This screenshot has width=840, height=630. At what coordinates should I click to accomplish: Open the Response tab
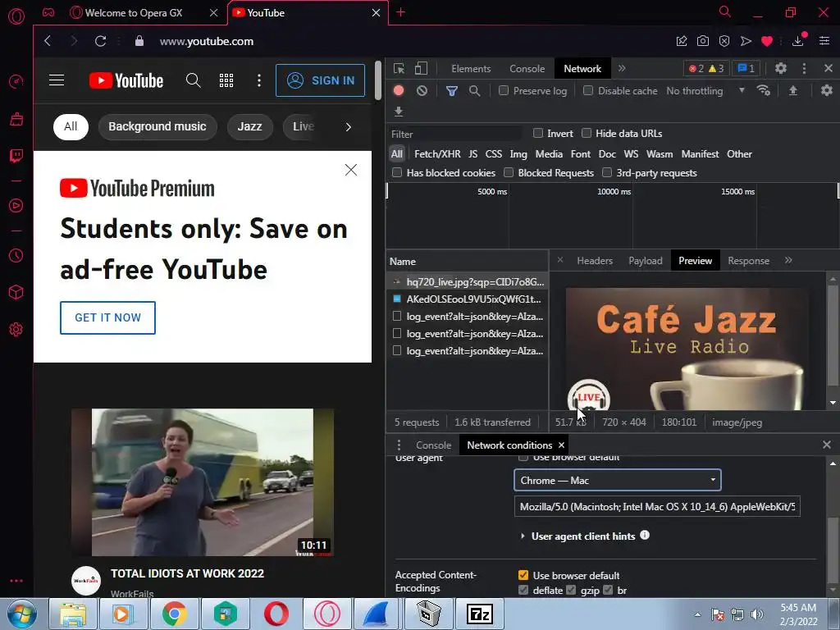[x=748, y=261]
